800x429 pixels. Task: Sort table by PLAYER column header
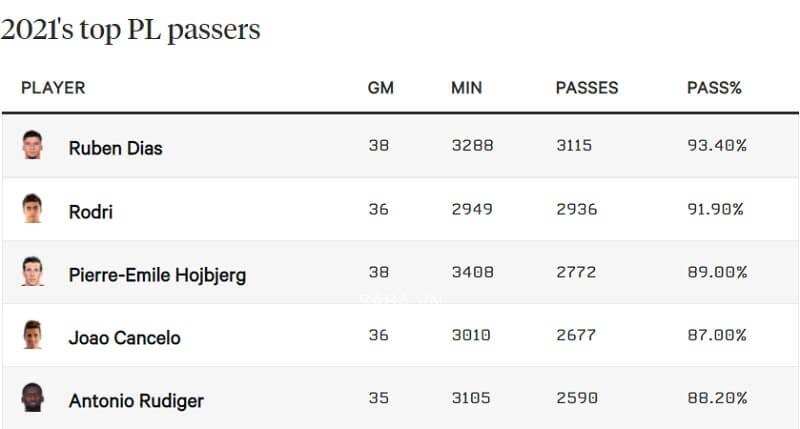pos(53,88)
